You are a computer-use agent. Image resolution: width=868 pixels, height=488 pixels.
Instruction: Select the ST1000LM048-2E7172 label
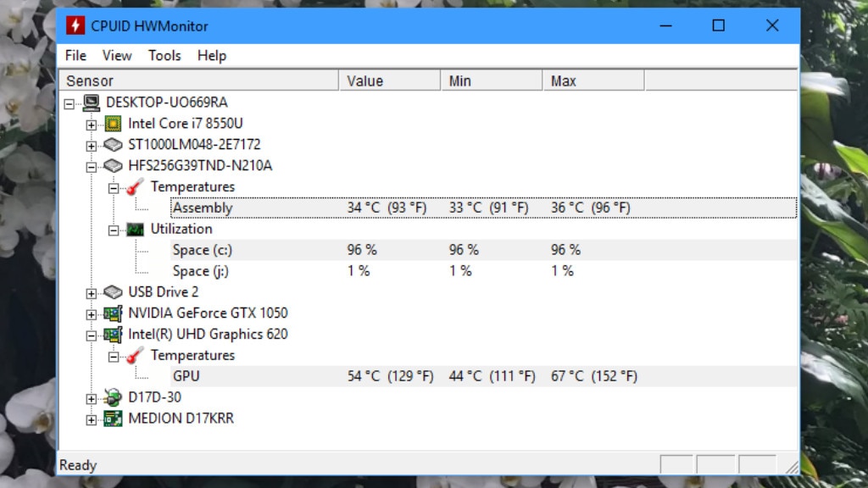(194, 144)
